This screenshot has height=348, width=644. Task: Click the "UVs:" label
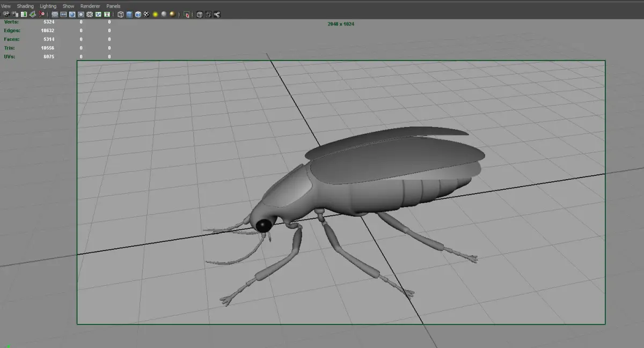pos(10,56)
